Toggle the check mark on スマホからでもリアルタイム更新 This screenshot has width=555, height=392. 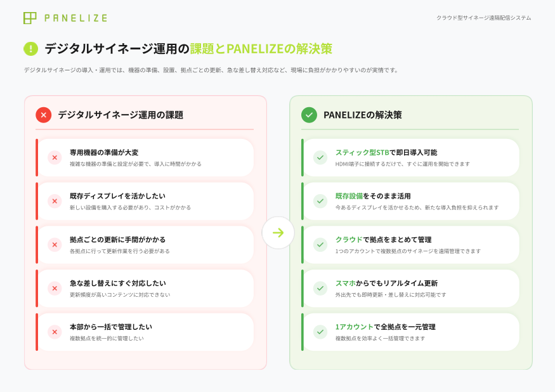tap(320, 288)
